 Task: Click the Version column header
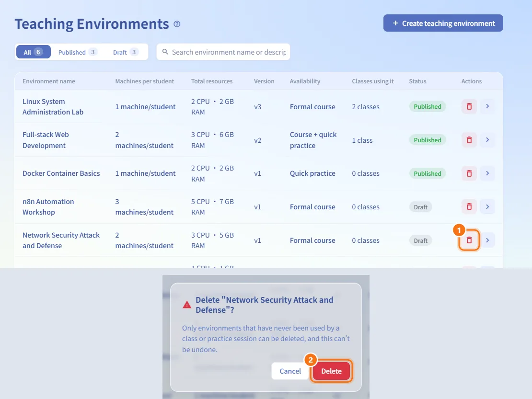[264, 81]
